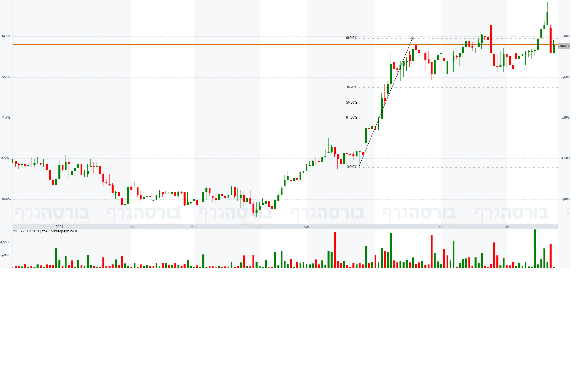Click the 22/08/2023 date in info line

pos(30,231)
